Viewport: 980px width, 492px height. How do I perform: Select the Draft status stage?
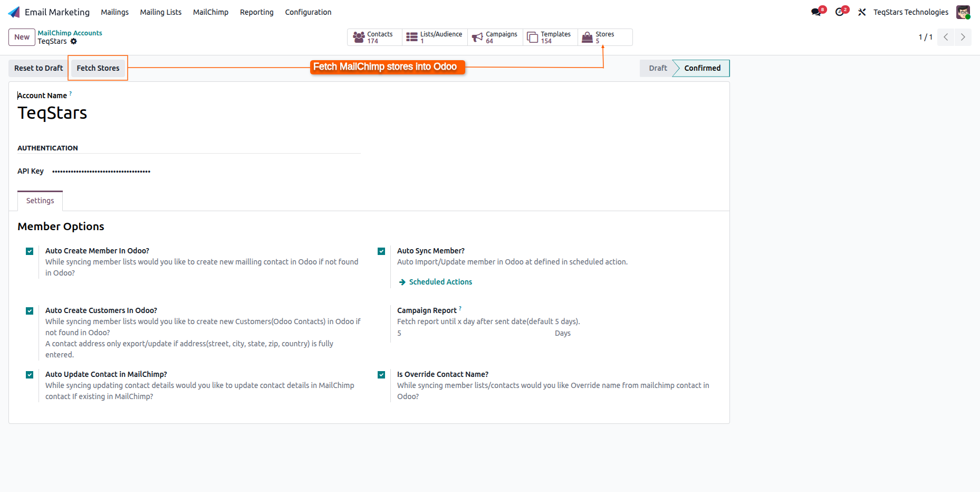pos(658,68)
